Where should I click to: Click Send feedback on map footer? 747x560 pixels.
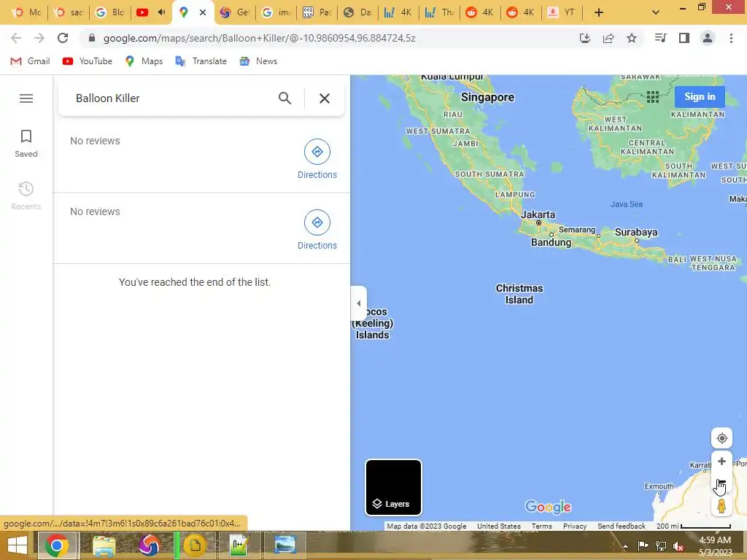click(622, 526)
